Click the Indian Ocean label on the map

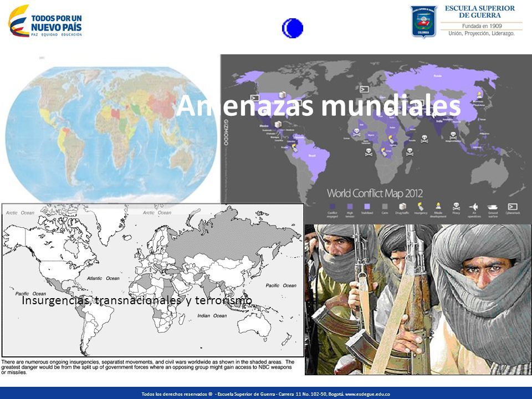click(x=212, y=315)
